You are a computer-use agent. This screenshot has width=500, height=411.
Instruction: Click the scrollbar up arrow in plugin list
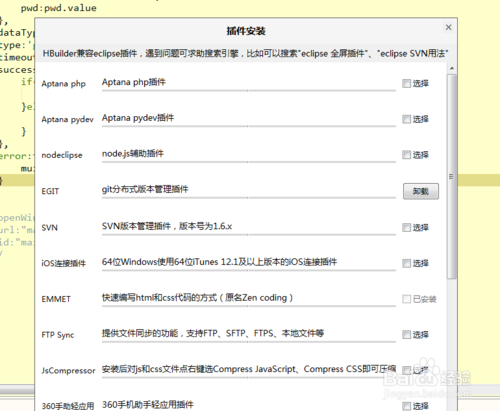point(452,68)
